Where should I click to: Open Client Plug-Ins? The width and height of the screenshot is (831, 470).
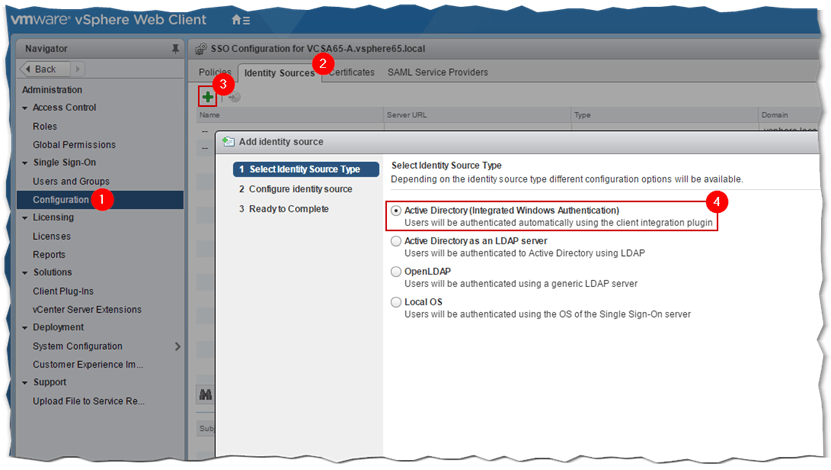point(63,291)
